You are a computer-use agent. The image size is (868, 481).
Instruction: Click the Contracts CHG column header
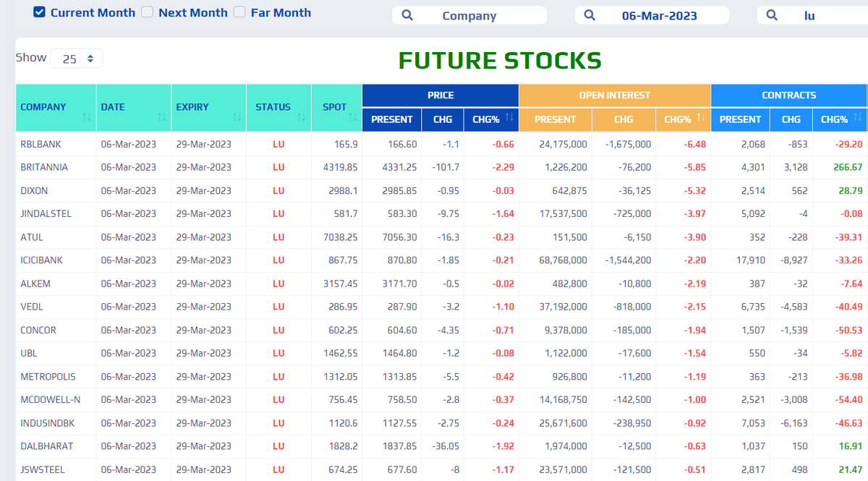(791, 119)
